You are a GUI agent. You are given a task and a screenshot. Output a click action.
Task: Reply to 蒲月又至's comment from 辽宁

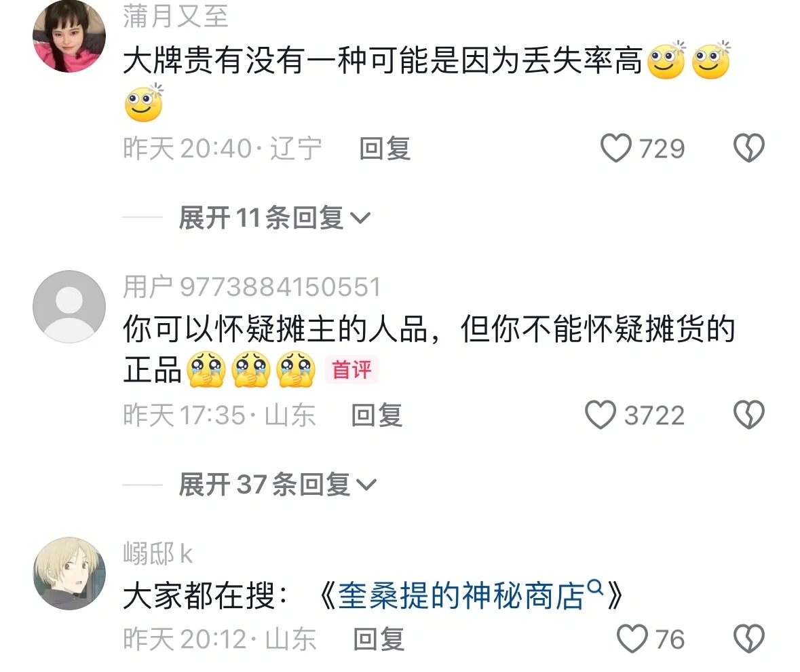click(385, 149)
